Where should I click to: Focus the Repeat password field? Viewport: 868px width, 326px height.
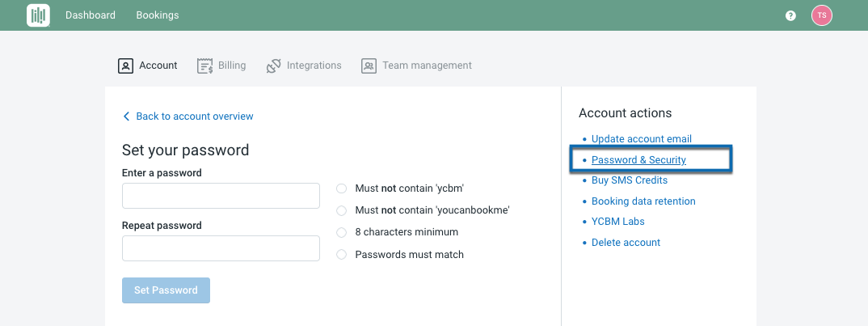[x=221, y=248]
